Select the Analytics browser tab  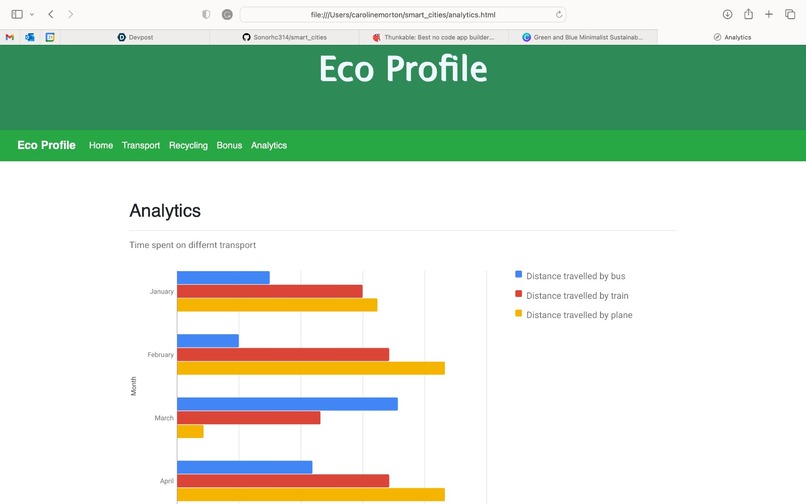click(732, 37)
